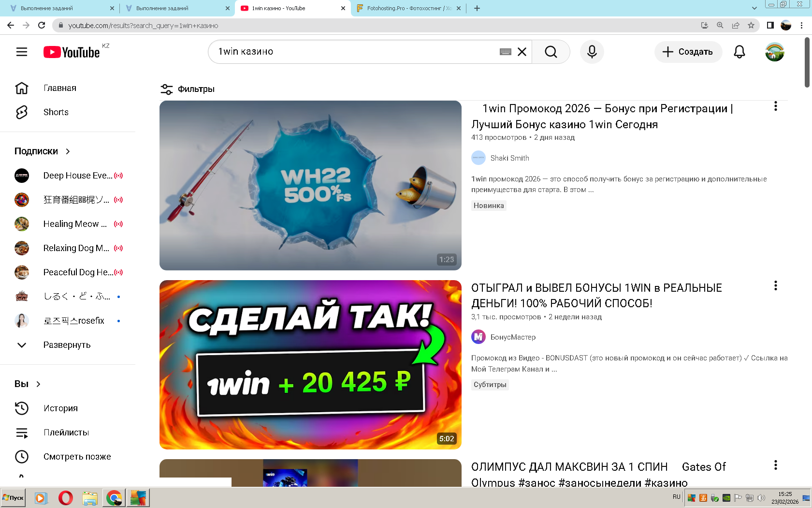The image size is (812, 508).
Task: Open Windows Media Player from the taskbar
Action: [41, 498]
